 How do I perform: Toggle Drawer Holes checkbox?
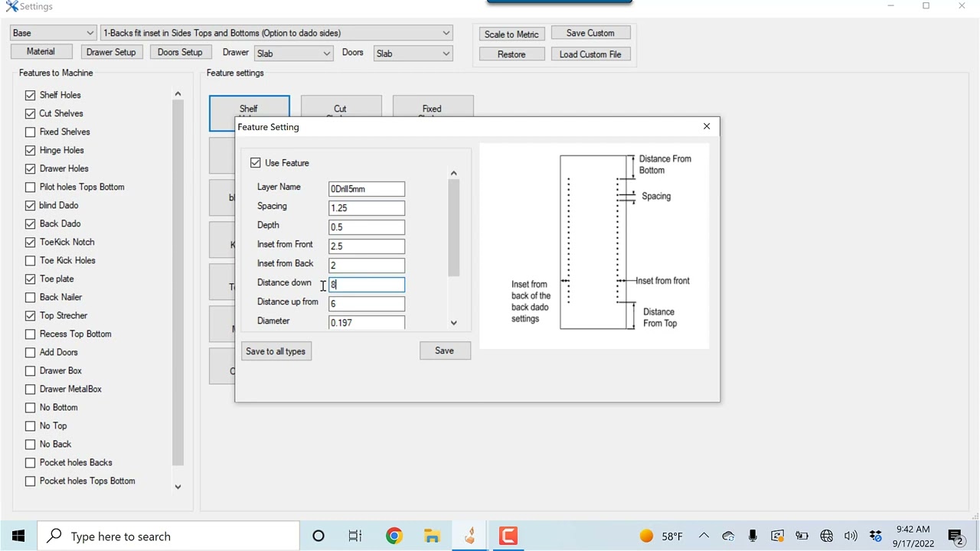point(30,168)
